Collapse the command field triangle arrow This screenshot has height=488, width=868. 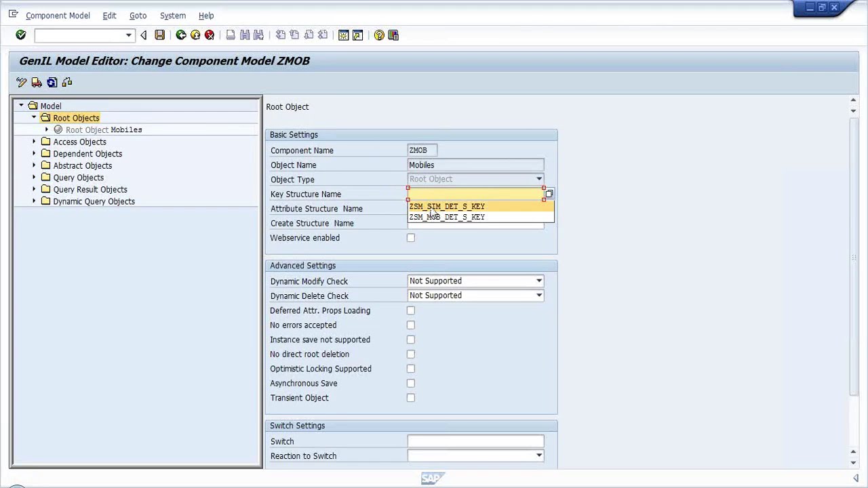[143, 35]
